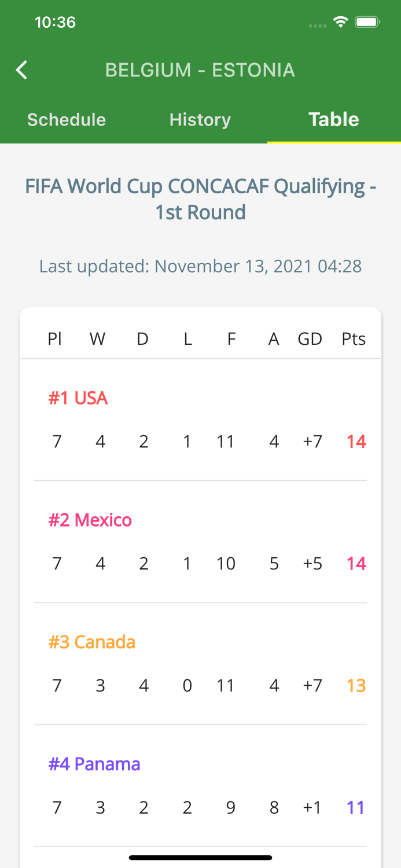The height and width of the screenshot is (868, 401).
Task: Tap the #3 Canada team name
Action: [91, 642]
